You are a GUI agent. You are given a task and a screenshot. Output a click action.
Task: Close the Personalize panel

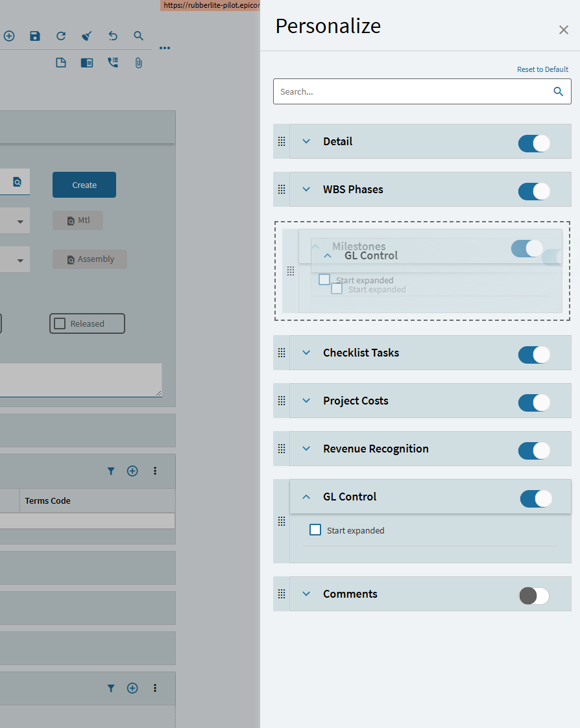tap(564, 30)
